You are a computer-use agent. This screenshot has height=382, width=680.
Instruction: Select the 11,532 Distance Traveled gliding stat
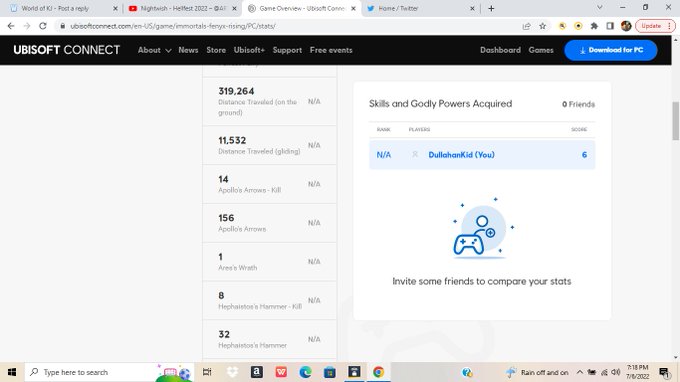[x=269, y=145]
